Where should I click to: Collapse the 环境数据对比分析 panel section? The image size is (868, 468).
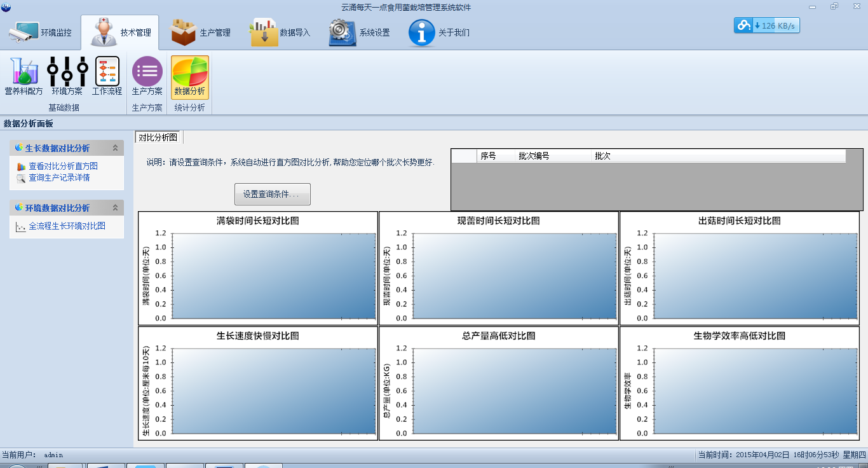point(115,208)
